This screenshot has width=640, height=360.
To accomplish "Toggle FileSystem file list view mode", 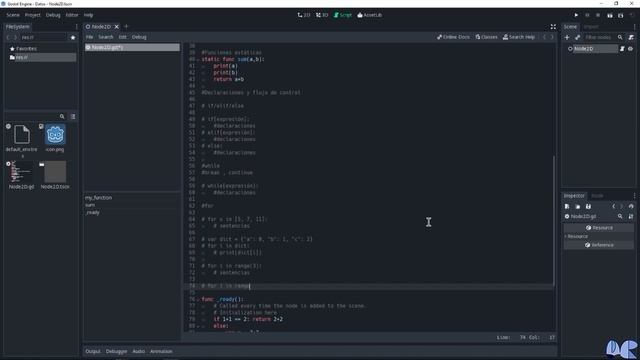I will point(73,116).
